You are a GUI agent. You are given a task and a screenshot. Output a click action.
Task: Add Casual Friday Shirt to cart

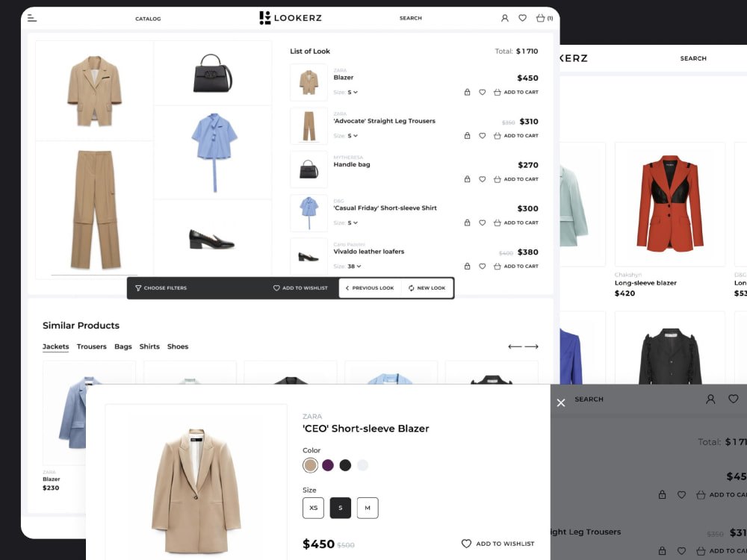click(516, 223)
